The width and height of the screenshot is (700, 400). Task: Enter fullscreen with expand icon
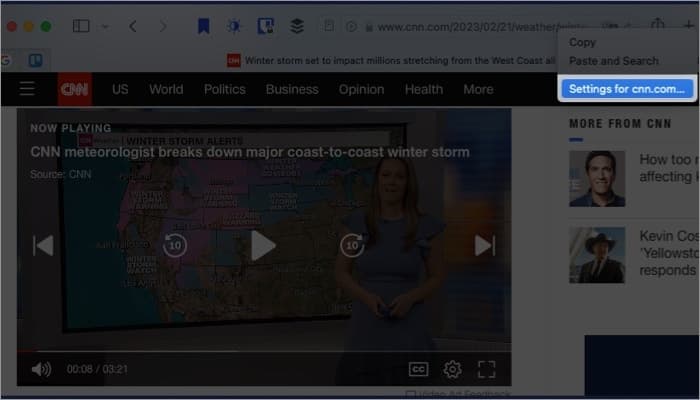click(487, 369)
